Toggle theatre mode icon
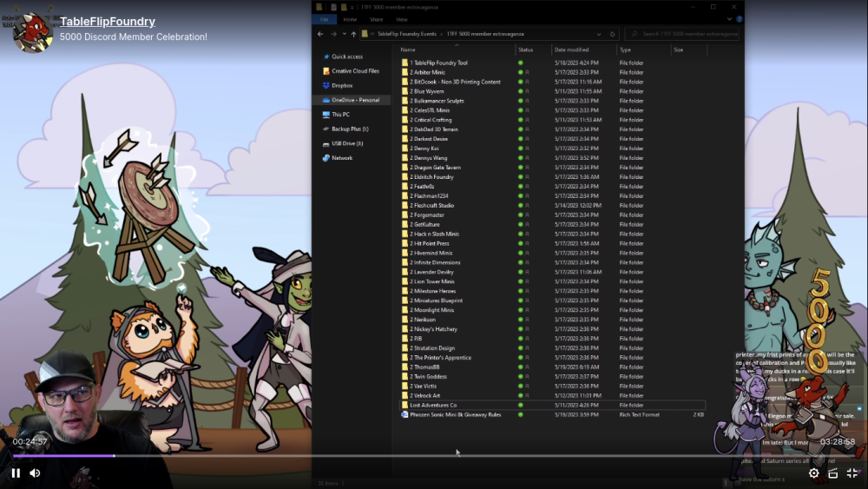This screenshot has width=868, height=489. coord(833,473)
